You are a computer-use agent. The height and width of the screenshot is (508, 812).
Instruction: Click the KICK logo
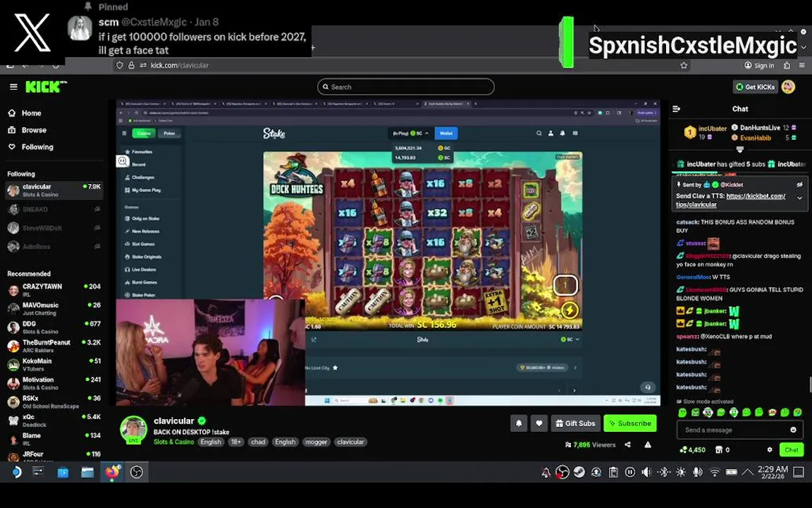[x=46, y=87]
